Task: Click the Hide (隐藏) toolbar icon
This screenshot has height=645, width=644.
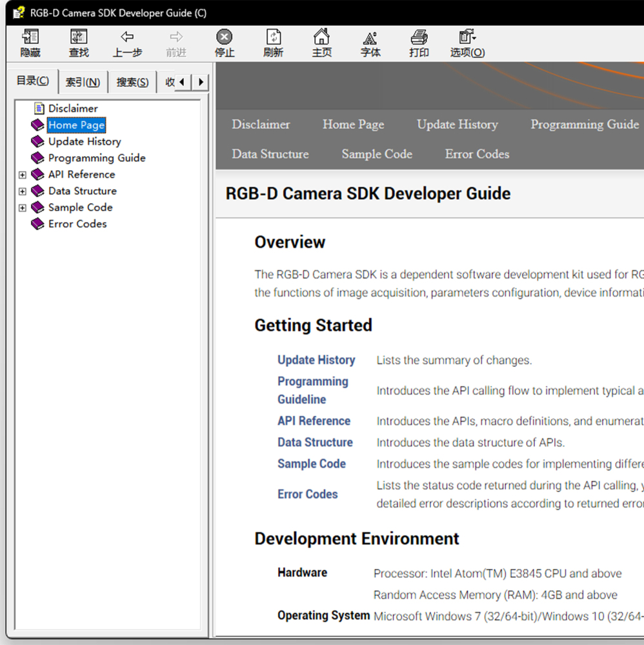Action: (x=30, y=43)
